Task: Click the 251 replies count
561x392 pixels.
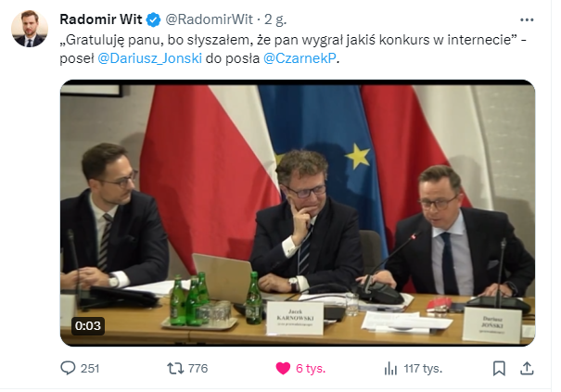Action: click(x=90, y=369)
